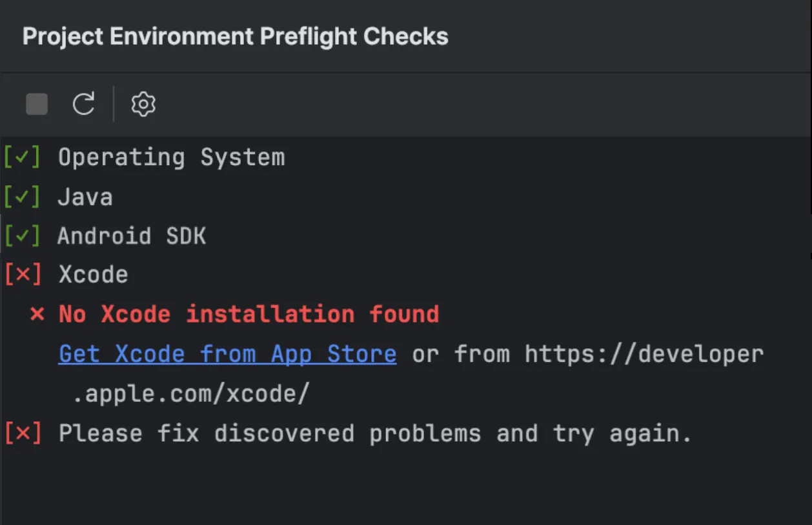Select the Java check entry
The width and height of the screenshot is (812, 525).
pos(85,195)
